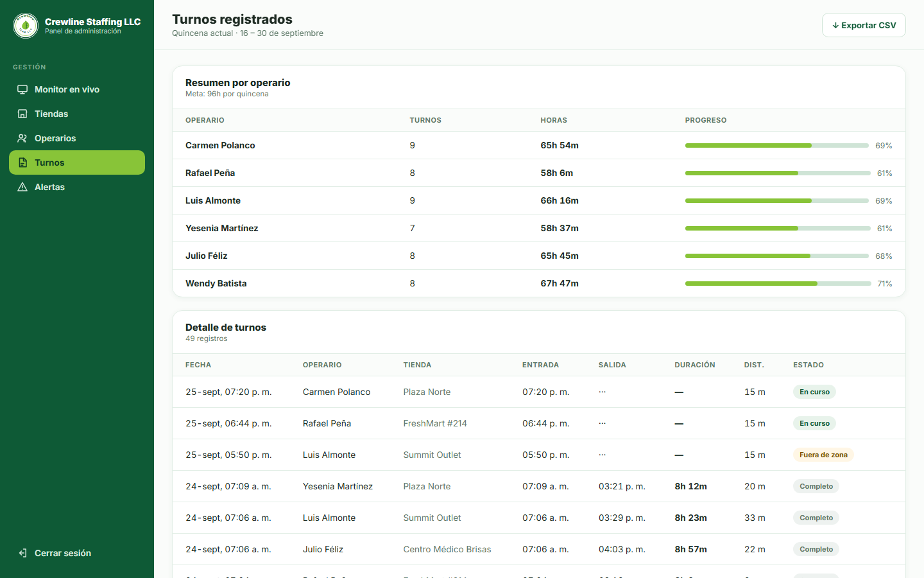Click the Tiendas store icon

tap(22, 114)
